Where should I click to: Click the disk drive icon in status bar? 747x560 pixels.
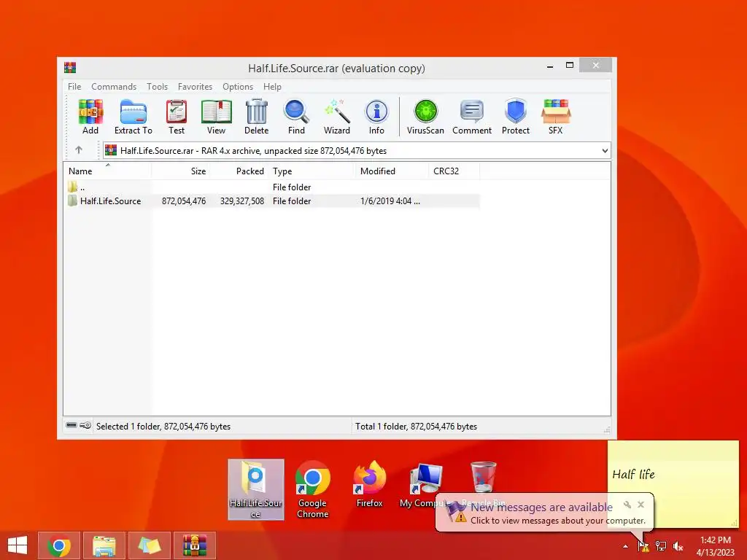tap(71, 425)
